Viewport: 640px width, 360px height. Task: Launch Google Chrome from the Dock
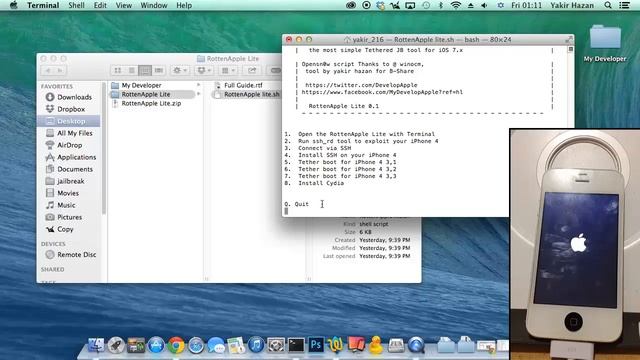click(x=176, y=345)
